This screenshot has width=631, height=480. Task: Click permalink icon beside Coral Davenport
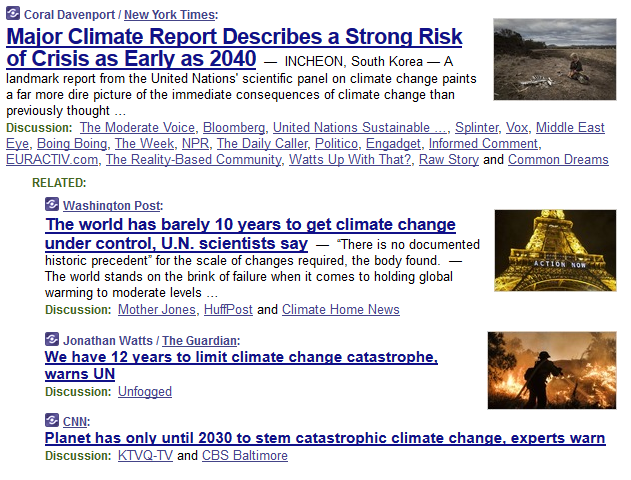(13, 14)
